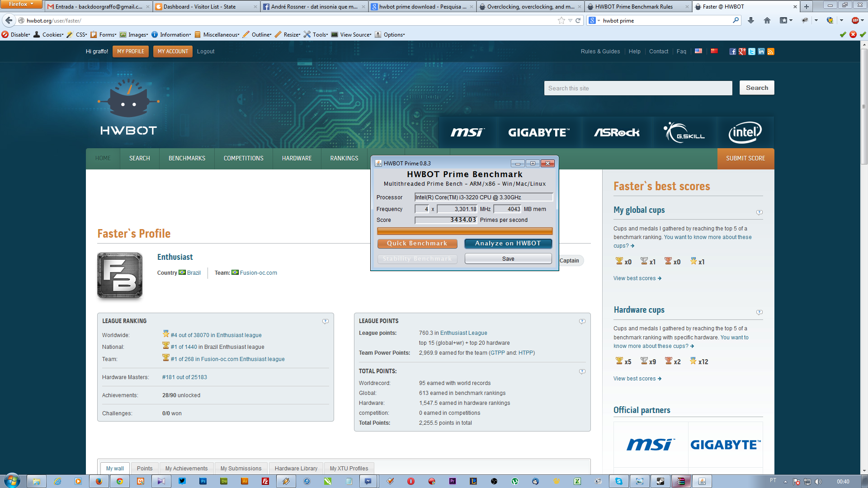This screenshot has height=488, width=868.
Task: Expand the Forms menu in Web Developer toolbar
Action: [104, 34]
